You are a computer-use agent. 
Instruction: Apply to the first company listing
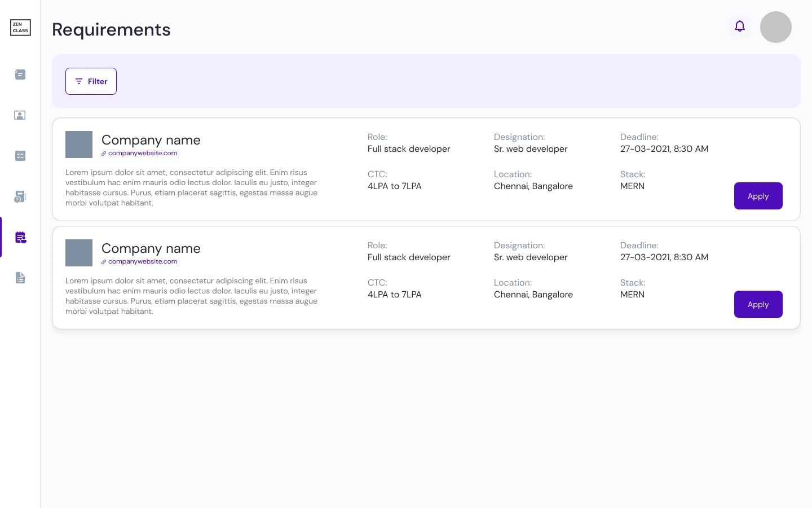758,196
